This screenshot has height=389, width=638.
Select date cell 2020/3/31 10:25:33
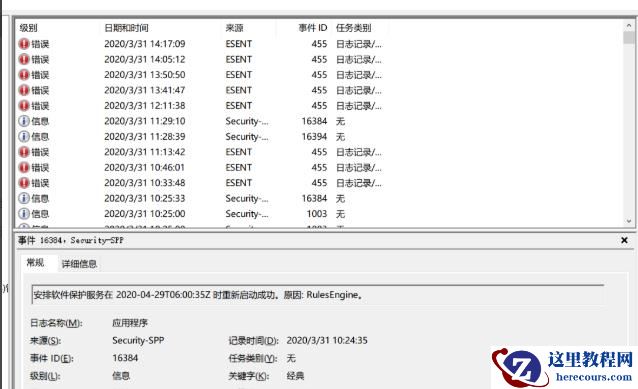click(x=145, y=199)
